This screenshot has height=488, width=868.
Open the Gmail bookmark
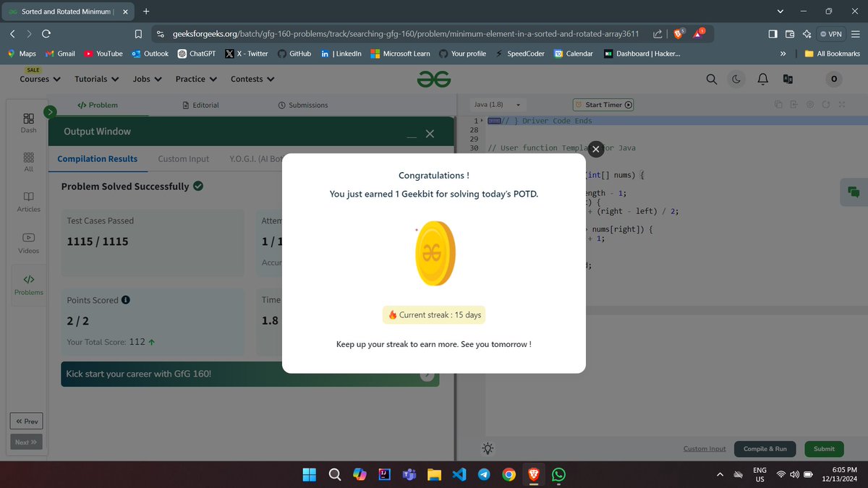click(60, 53)
